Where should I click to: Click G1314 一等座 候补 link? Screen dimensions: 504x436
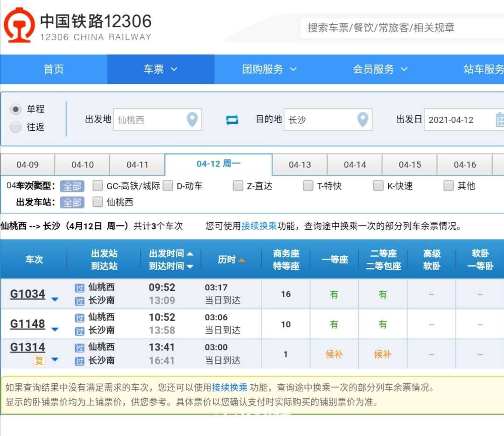point(334,354)
